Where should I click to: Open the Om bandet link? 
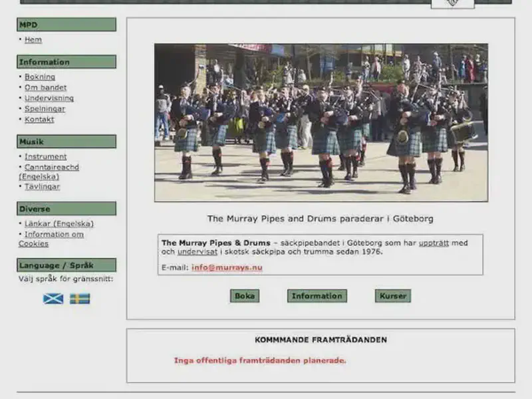tap(45, 88)
